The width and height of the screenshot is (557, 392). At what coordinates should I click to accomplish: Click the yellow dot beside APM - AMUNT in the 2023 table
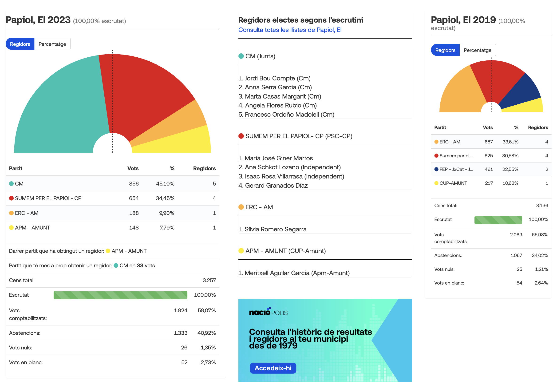click(x=11, y=228)
